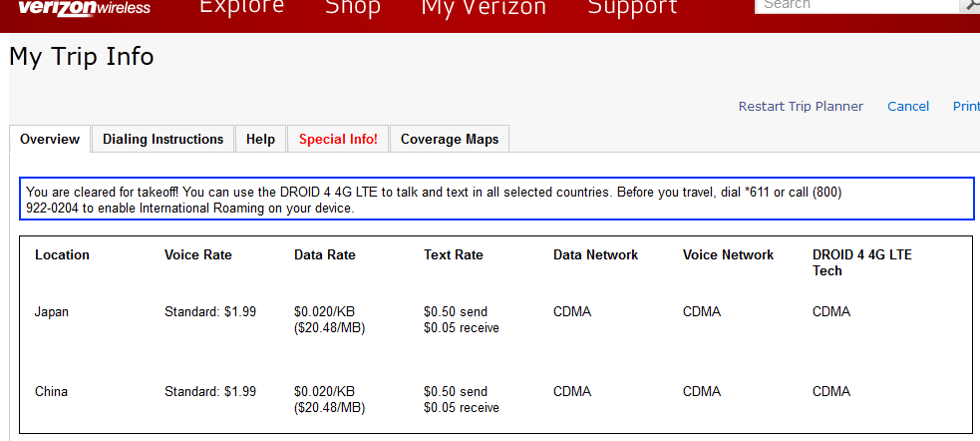The width and height of the screenshot is (980, 441).
Task: Select the Japan location row
Action: (x=496, y=319)
